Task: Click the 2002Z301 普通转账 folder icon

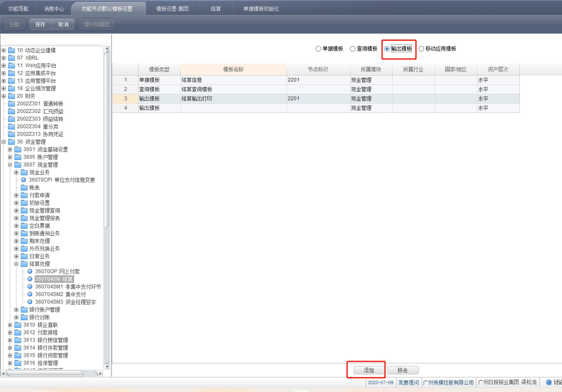Action: [x=11, y=104]
